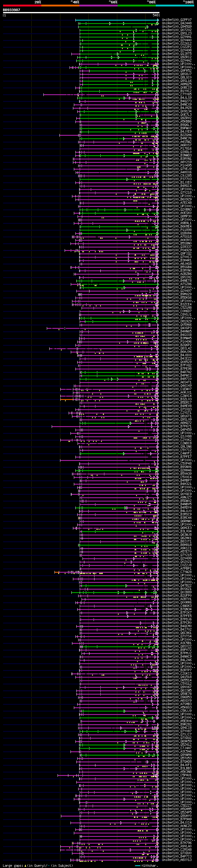Click the UniRef100_B2Q6P2 label
The image size is (197, 868).
pyautogui.click(x=177, y=345)
